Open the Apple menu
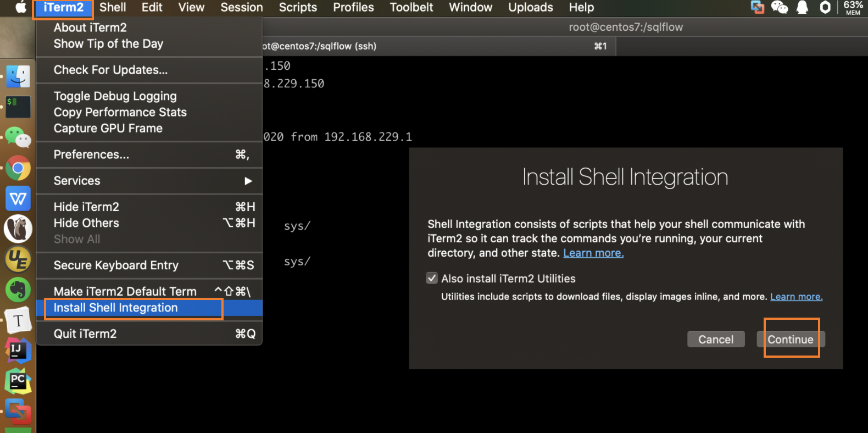The height and width of the screenshot is (433, 868). pyautogui.click(x=21, y=7)
